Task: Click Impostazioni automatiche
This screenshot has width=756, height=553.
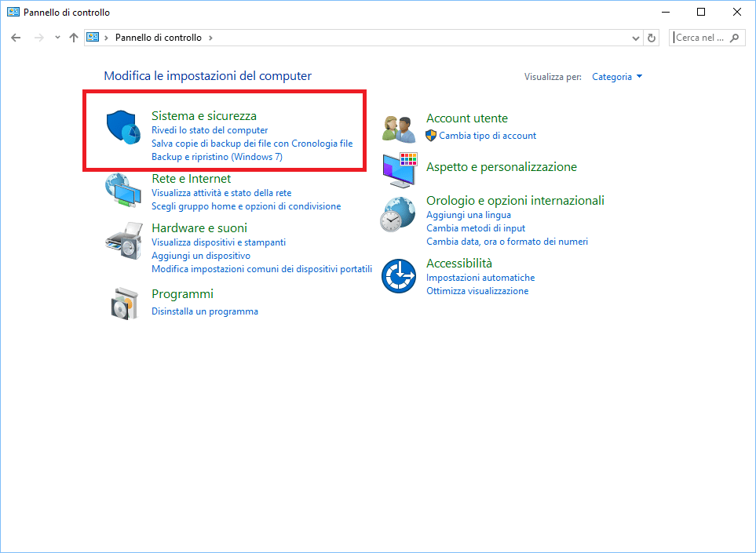Action: click(480, 278)
